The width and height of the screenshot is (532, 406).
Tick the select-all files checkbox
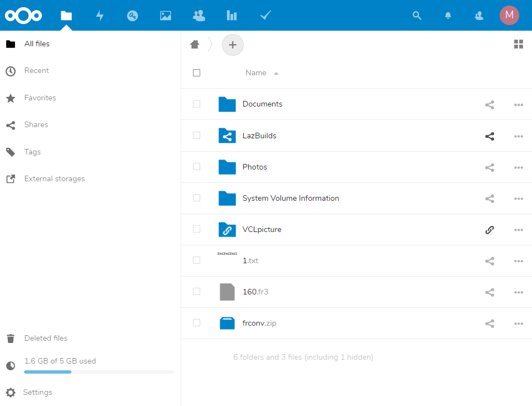point(196,73)
